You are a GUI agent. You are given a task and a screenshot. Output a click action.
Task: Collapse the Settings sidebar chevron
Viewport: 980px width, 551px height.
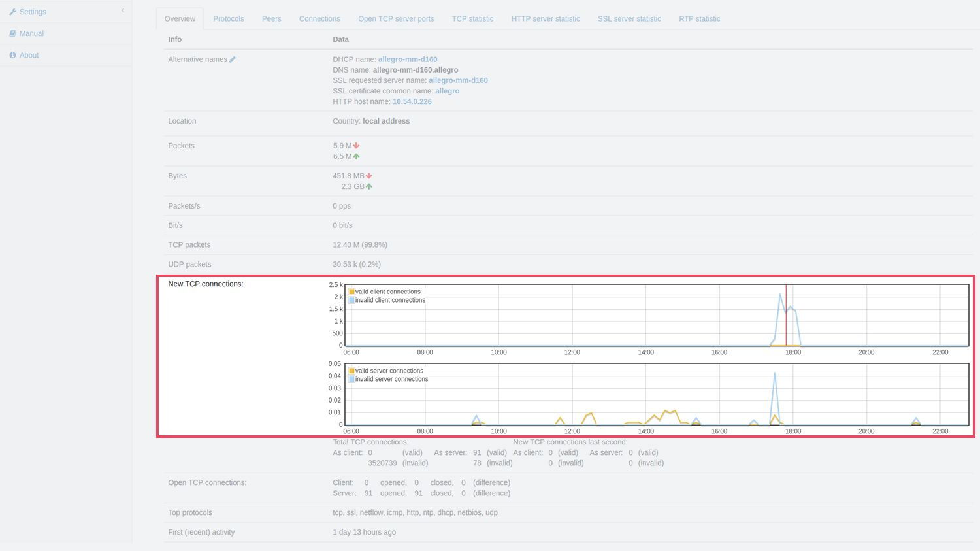point(123,10)
